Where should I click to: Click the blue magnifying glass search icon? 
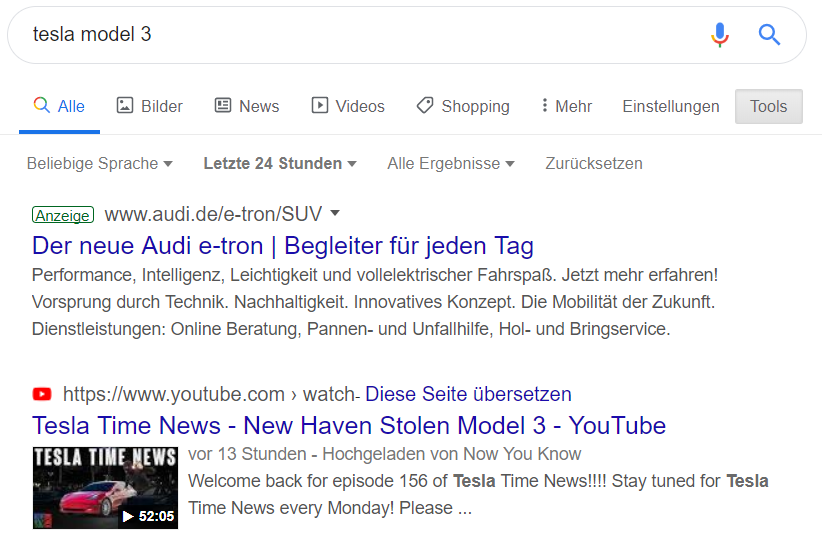click(769, 35)
